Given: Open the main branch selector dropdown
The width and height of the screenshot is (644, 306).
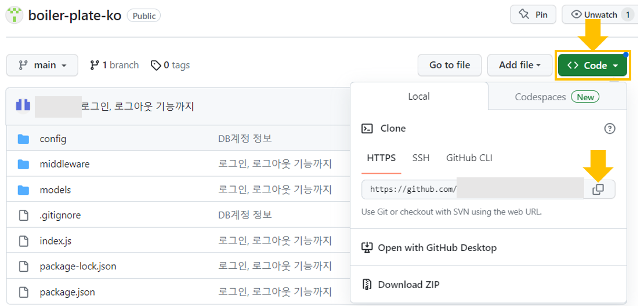Looking at the screenshot, I should (x=42, y=65).
